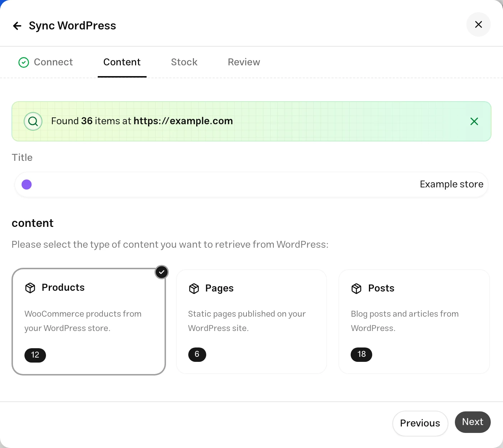Click the 18 count badge on Posts
Screen dimensions: 503x448
point(361,354)
